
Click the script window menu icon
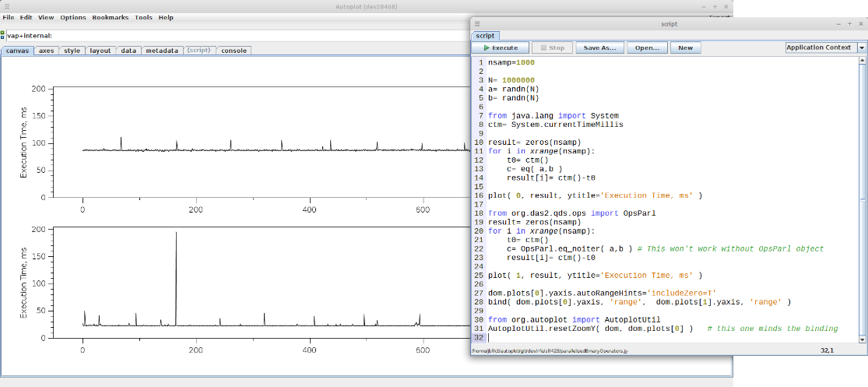tap(477, 24)
